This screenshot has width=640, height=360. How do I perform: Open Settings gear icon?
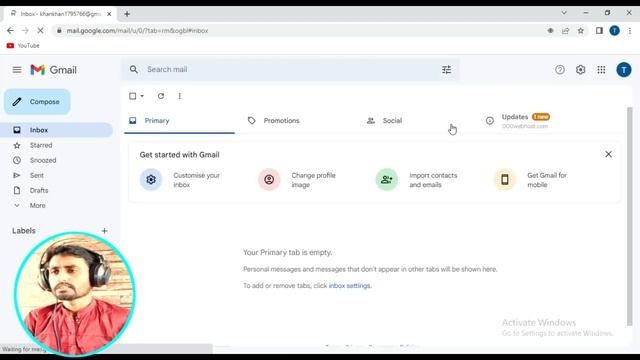coord(580,70)
